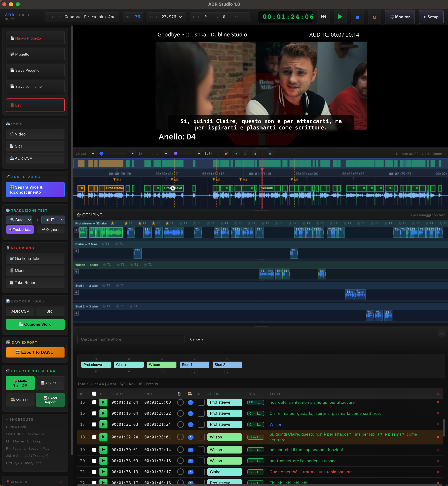This screenshot has height=486, width=448.
Task: Click the red Esci button
Action: click(x=35, y=105)
